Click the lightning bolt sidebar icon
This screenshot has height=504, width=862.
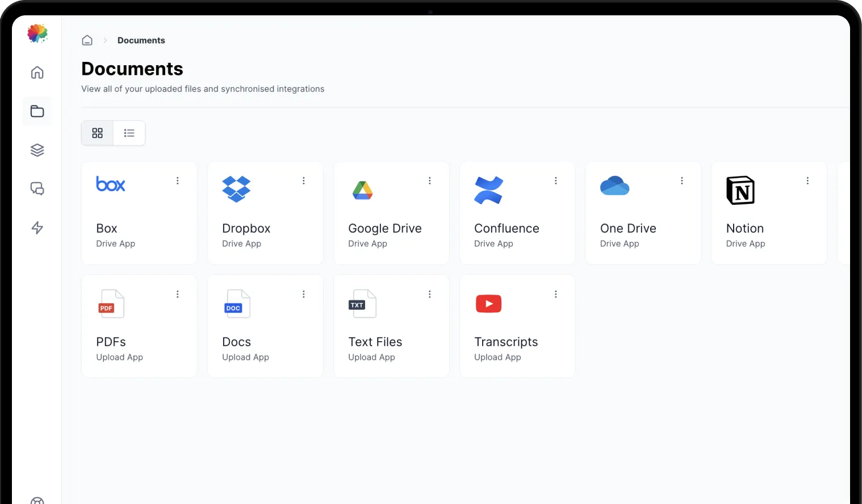(37, 228)
